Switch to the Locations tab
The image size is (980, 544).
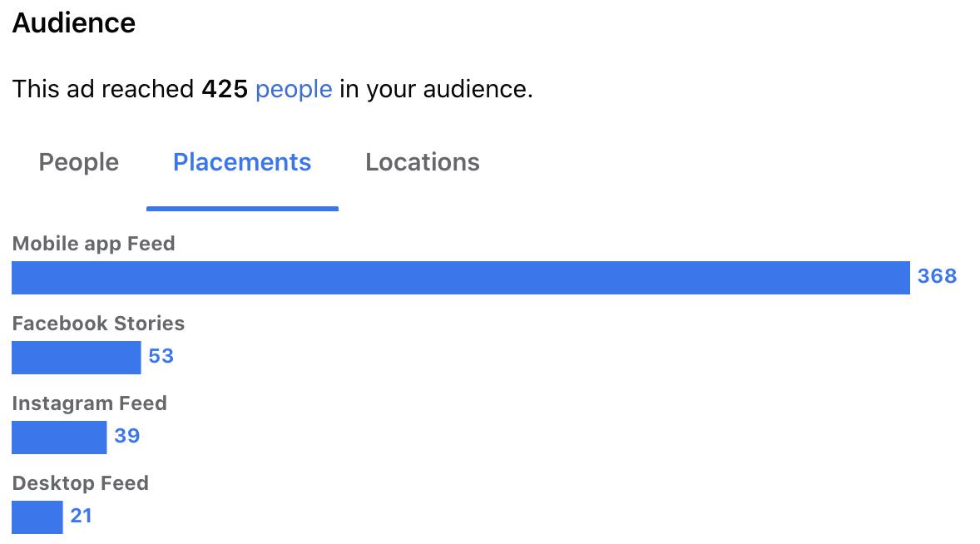tap(423, 162)
